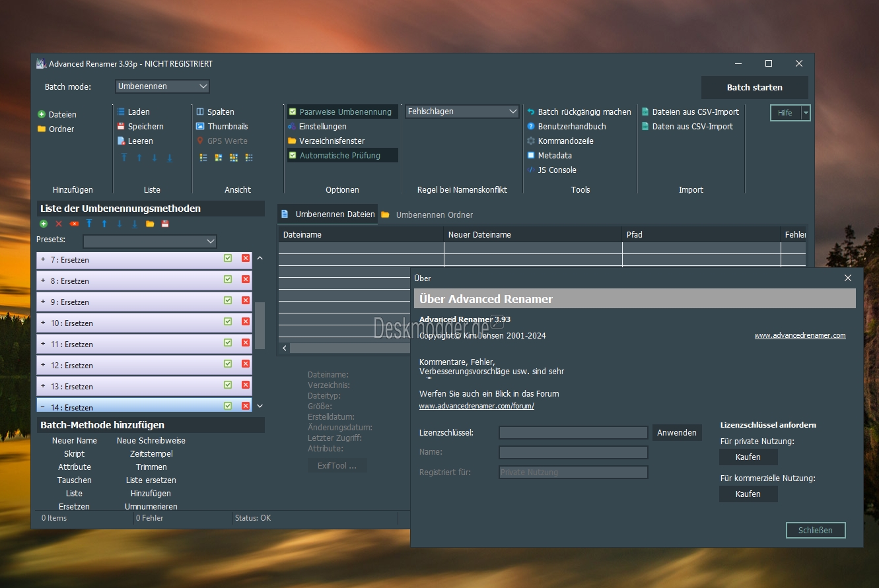Expand method 9 : Ersetzen
The width and height of the screenshot is (879, 588).
[43, 302]
